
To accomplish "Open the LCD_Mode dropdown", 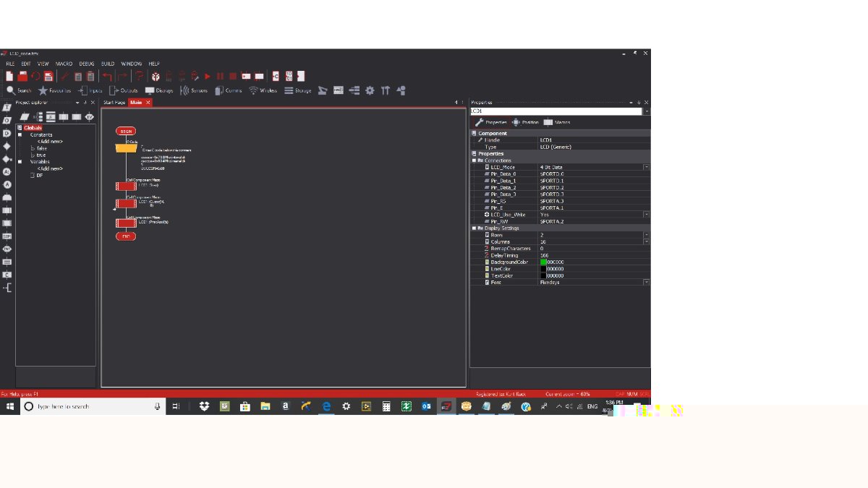I will point(647,167).
